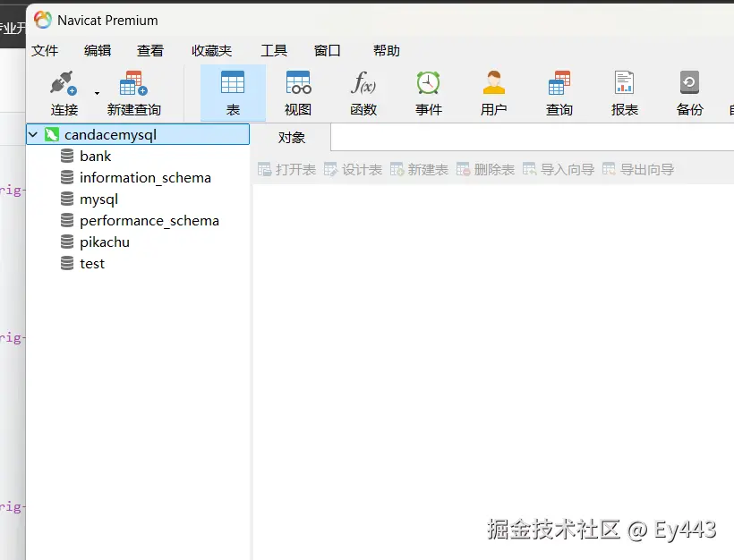Select the Function (函数) fx icon
The height and width of the screenshot is (560, 734).
point(363,82)
